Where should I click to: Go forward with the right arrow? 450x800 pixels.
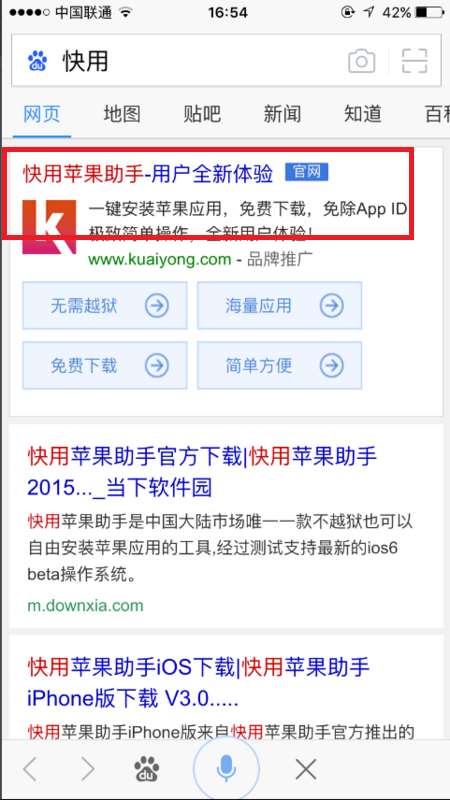click(88, 769)
